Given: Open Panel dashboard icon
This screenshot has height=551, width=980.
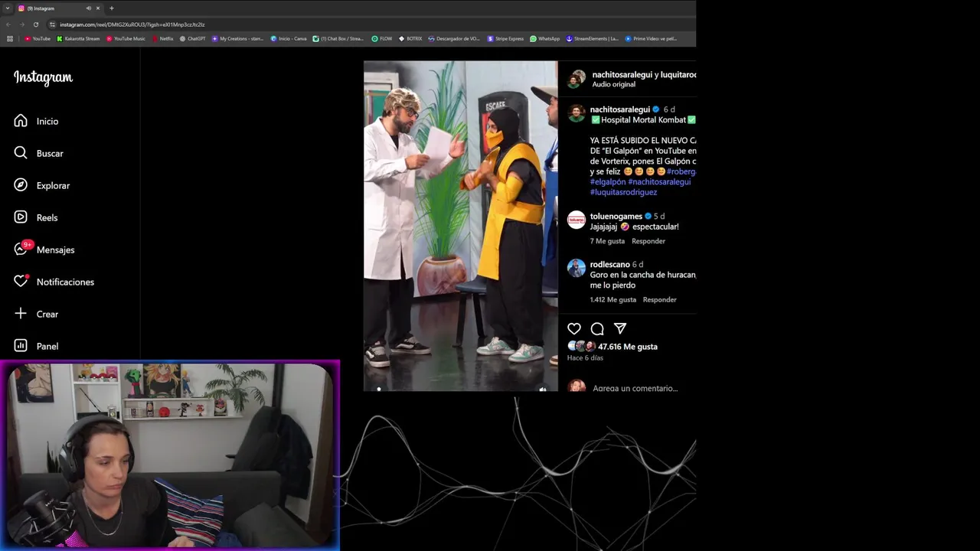Looking at the screenshot, I should coord(21,346).
